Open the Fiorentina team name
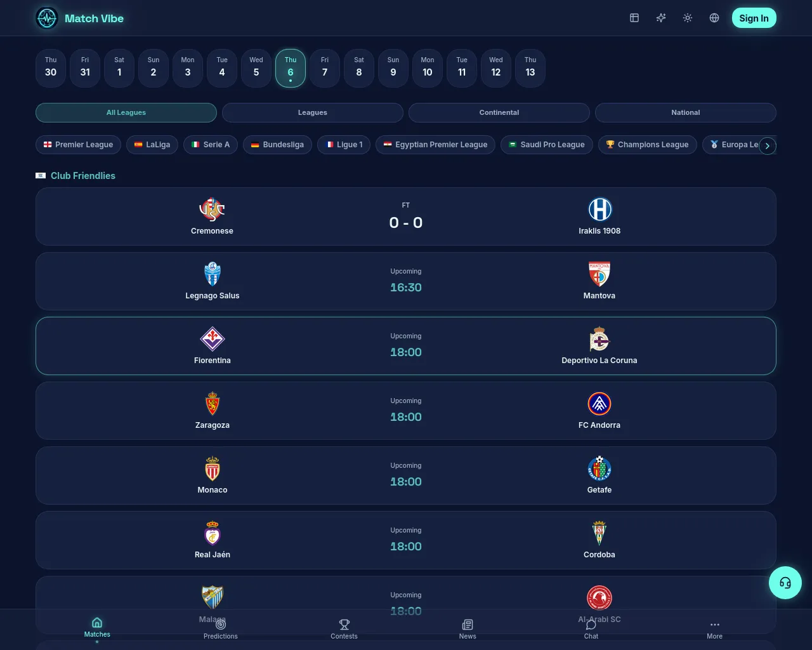The image size is (812, 650). click(213, 361)
